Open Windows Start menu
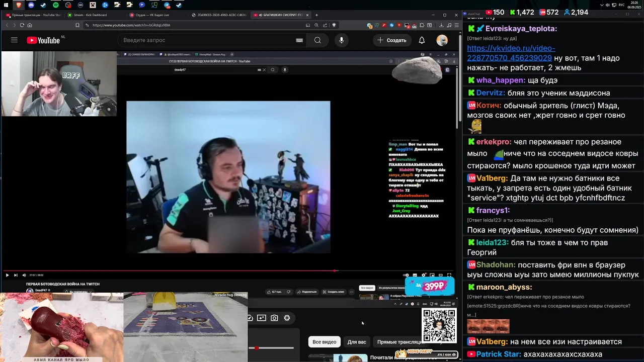This screenshot has height=362, width=644. 6,5
